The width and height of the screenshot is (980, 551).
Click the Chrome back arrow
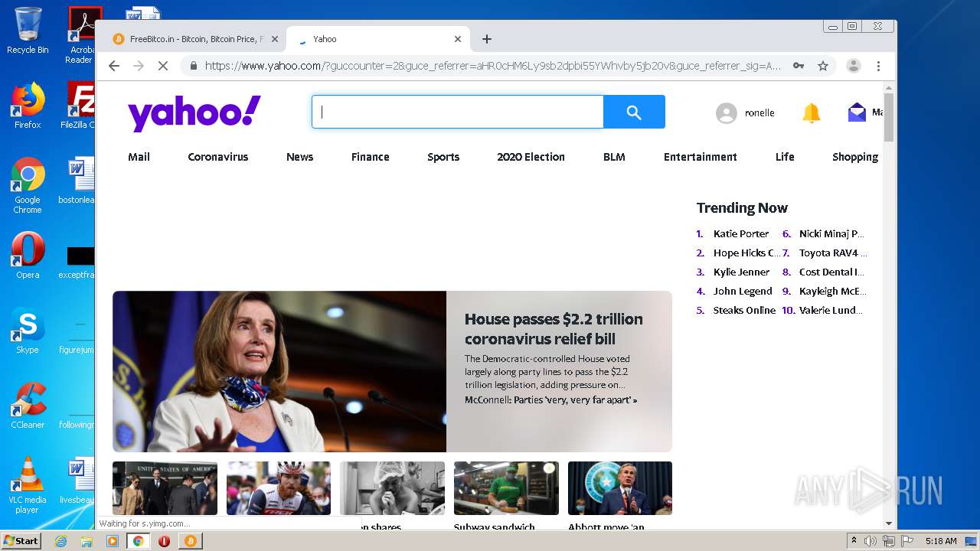coord(114,66)
